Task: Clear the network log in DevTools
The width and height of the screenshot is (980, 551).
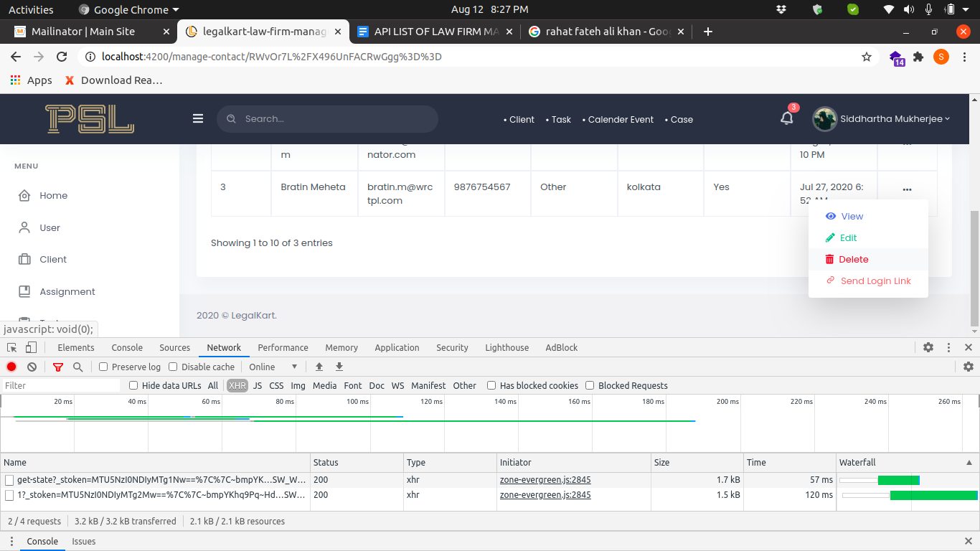Action: click(32, 367)
